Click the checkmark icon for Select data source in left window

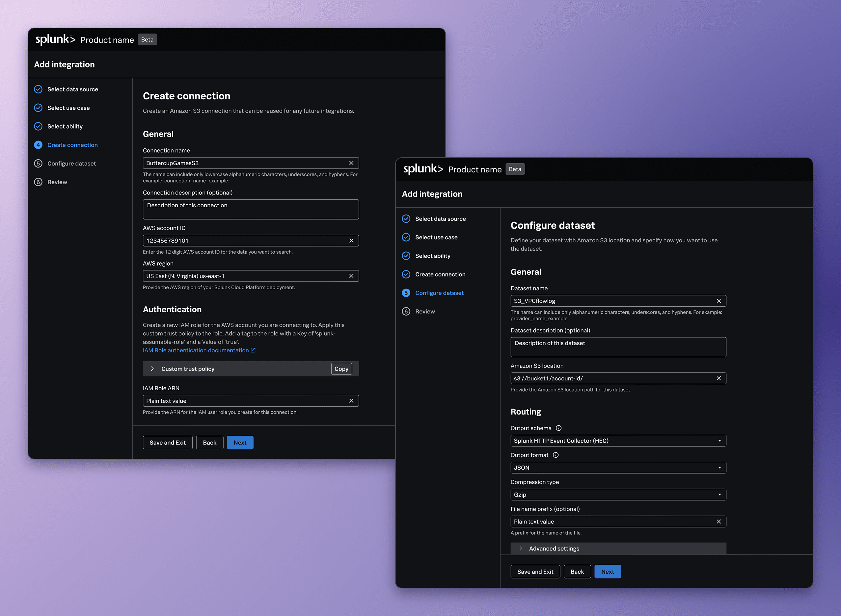pyautogui.click(x=38, y=89)
